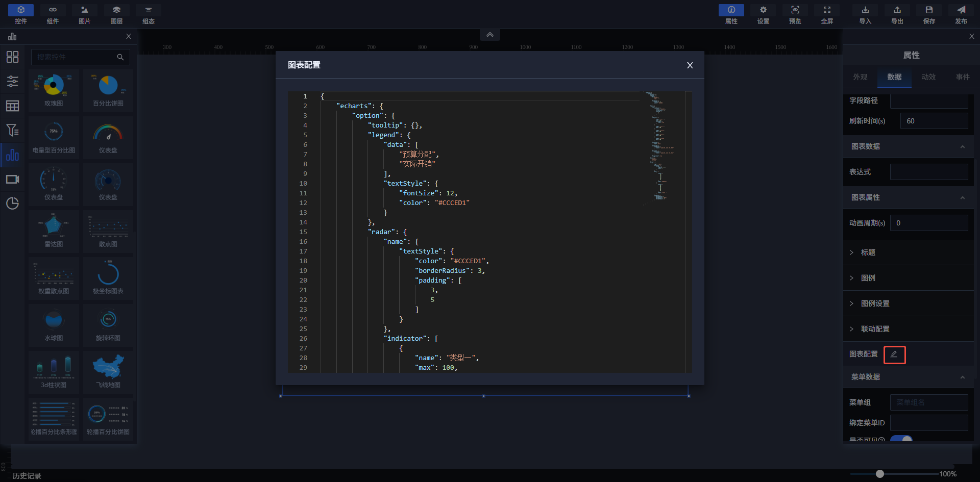
Task: Select the table category sidebar icon
Action: coord(12,106)
